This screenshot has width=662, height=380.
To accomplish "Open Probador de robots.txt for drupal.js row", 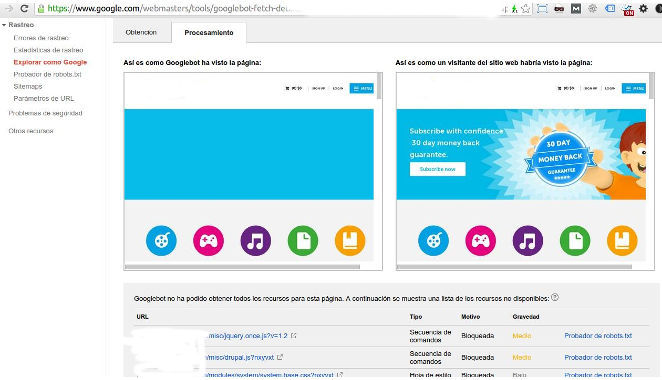I will coord(598,357).
